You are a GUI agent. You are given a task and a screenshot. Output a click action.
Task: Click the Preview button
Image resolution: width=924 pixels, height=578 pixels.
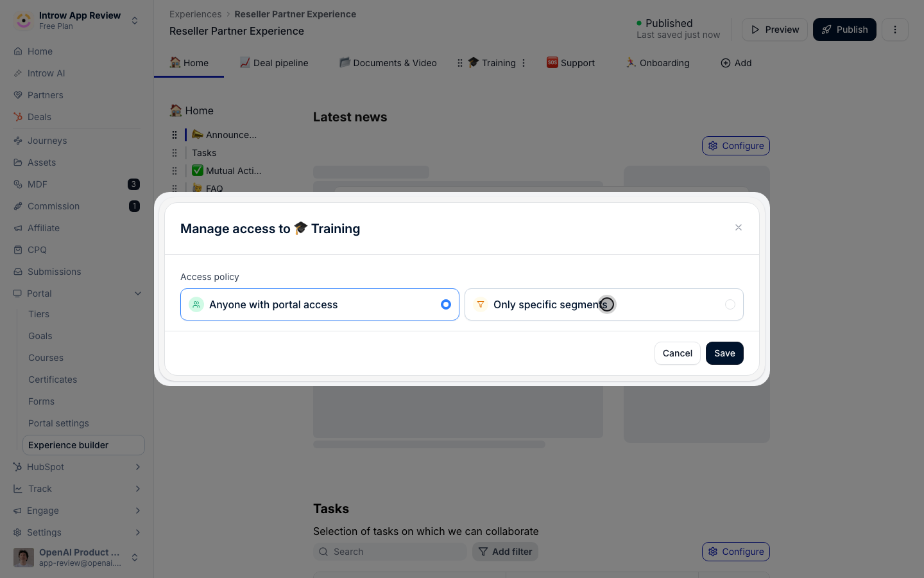click(774, 30)
